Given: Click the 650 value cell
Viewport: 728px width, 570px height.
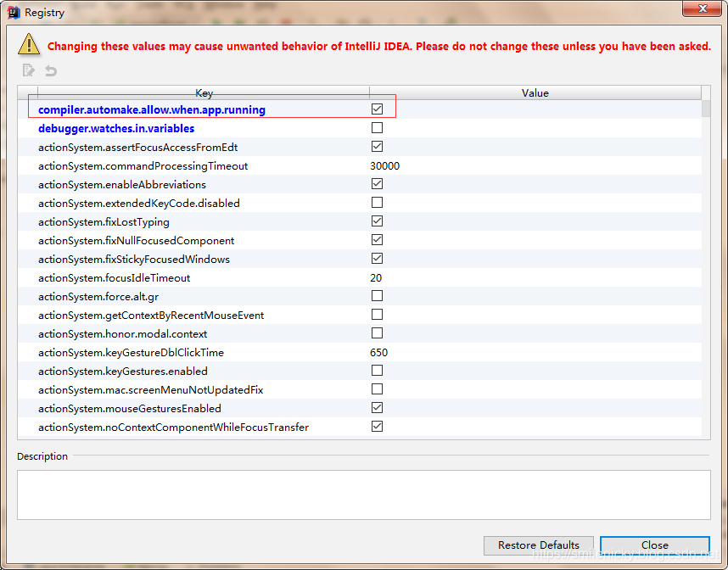Looking at the screenshot, I should 379,352.
